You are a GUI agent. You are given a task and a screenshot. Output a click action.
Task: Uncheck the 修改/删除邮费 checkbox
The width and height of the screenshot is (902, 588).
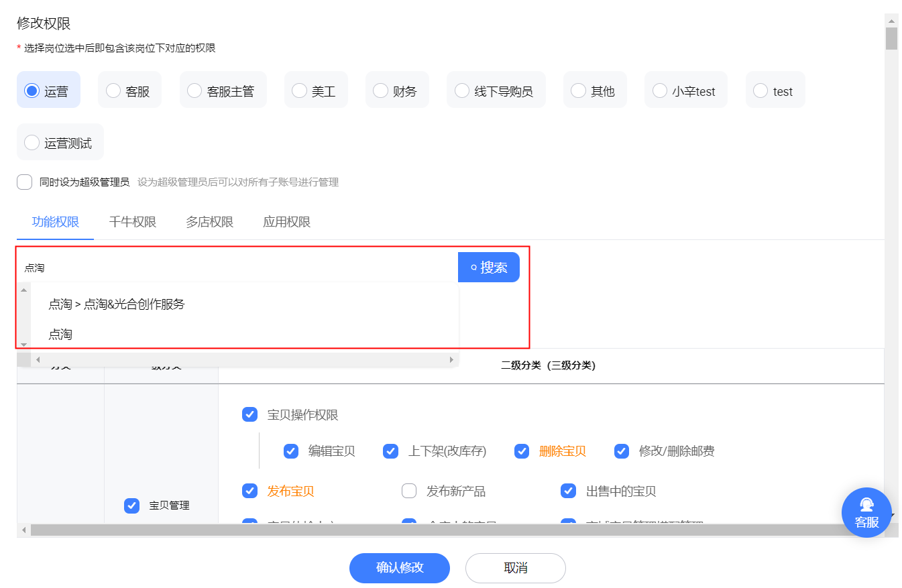622,451
